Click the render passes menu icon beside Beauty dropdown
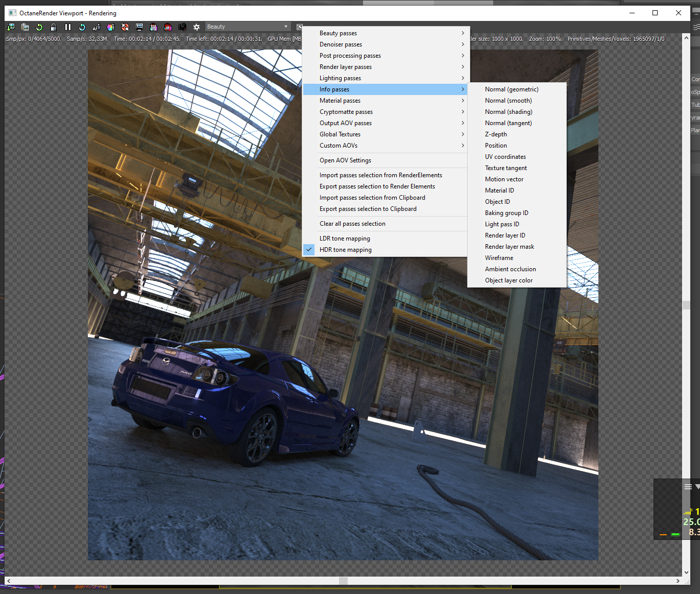The image size is (700, 594). coord(299,27)
